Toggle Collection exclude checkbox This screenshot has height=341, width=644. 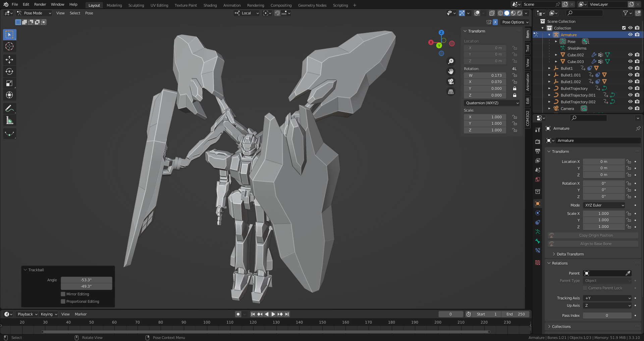pos(624,28)
